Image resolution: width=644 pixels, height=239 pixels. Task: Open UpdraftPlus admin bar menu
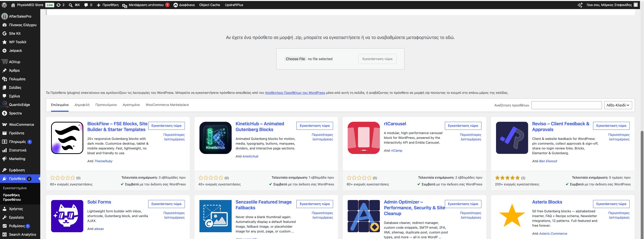(x=234, y=5)
